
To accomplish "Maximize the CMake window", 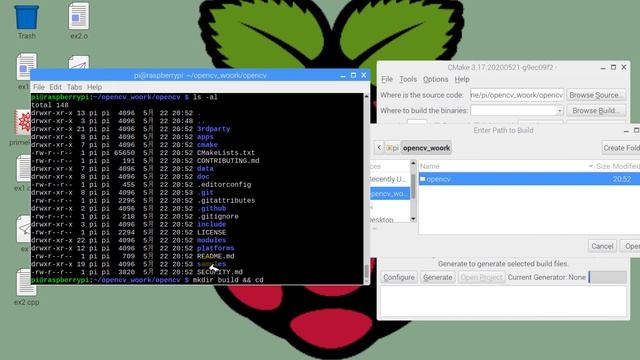I will [613, 67].
